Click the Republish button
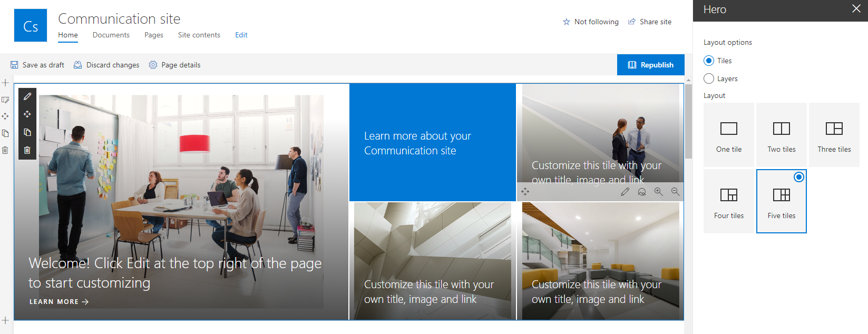Screen dimensions: 868x334 pyautogui.click(x=651, y=65)
